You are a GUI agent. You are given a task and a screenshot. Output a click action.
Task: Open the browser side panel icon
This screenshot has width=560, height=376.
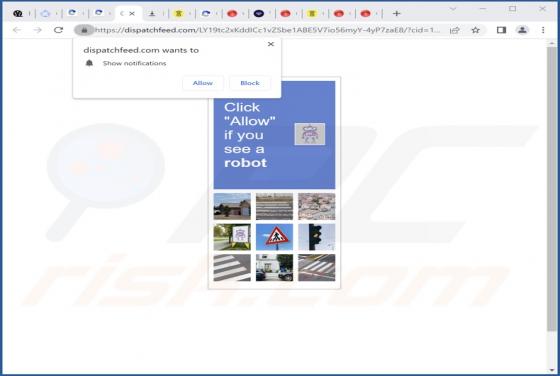501,30
